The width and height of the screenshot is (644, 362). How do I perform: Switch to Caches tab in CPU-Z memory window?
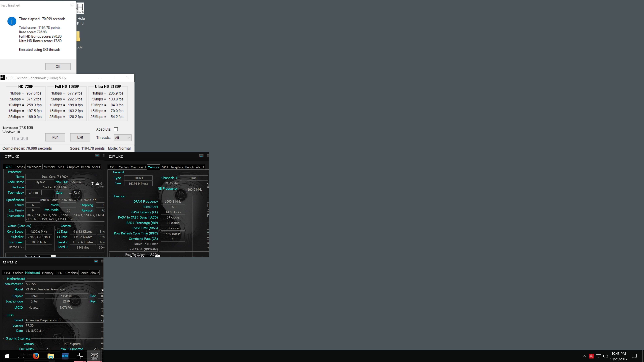tap(124, 167)
